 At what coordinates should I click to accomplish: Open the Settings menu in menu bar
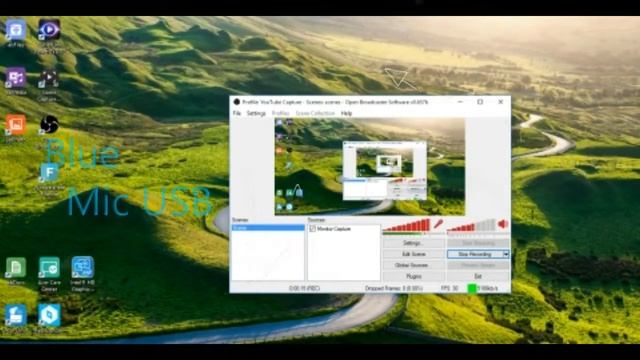[x=256, y=113]
